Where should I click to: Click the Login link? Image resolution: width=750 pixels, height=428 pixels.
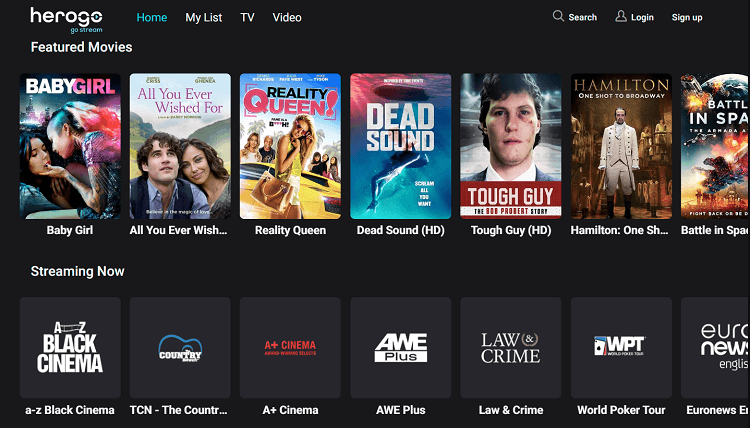[642, 17]
